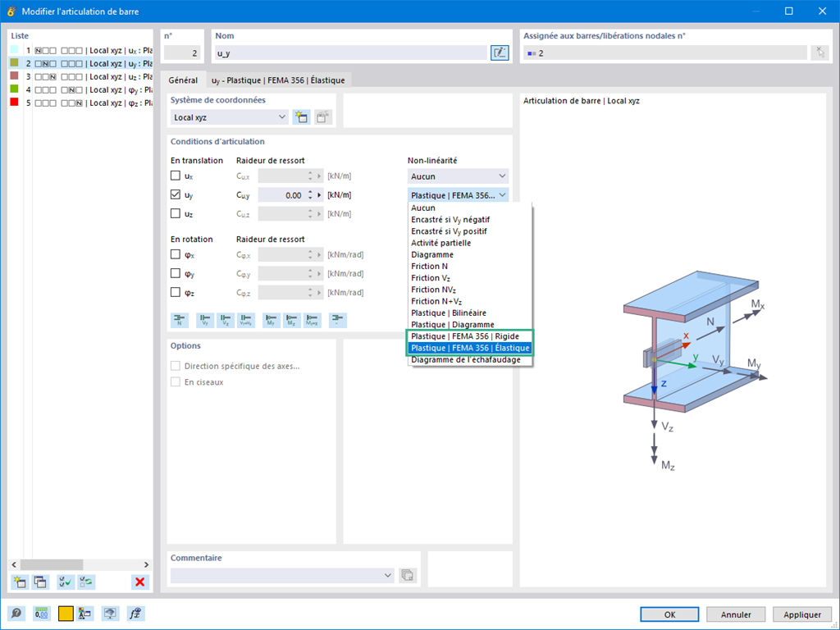The width and height of the screenshot is (840, 630).
Task: Open the name edit pencil icon
Action: click(x=500, y=52)
